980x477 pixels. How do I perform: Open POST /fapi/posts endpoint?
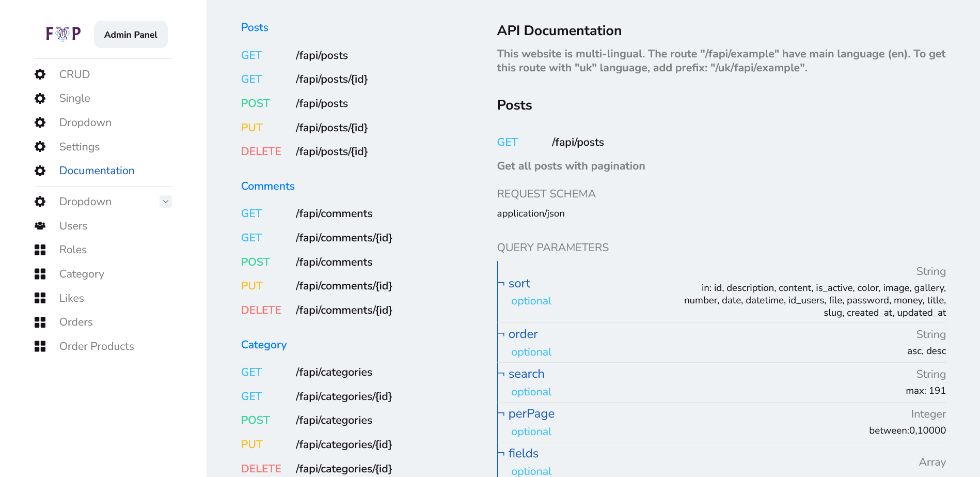[294, 103]
